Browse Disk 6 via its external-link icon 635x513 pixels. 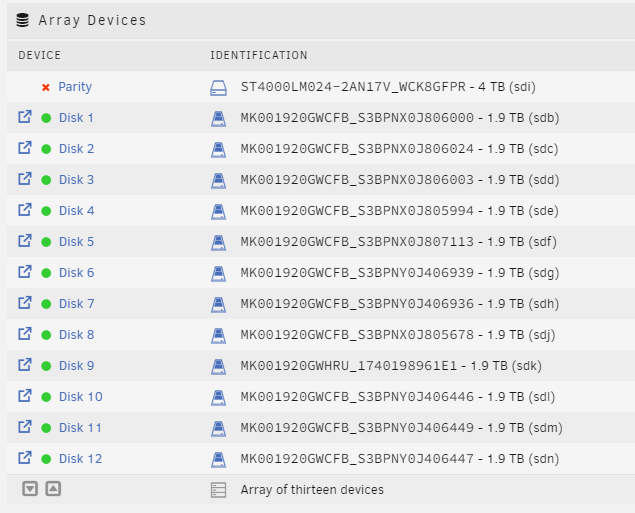point(25,271)
